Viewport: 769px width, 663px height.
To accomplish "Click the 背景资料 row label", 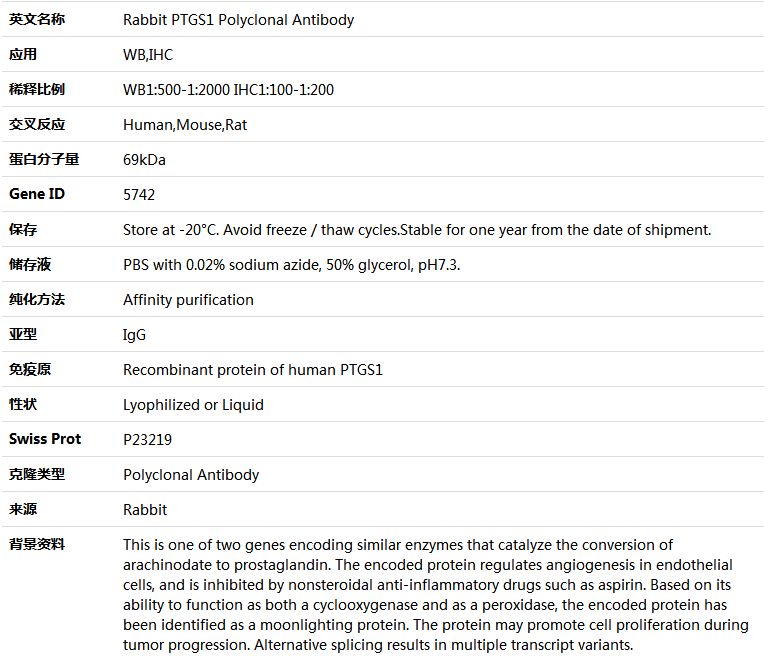I will [x=37, y=544].
